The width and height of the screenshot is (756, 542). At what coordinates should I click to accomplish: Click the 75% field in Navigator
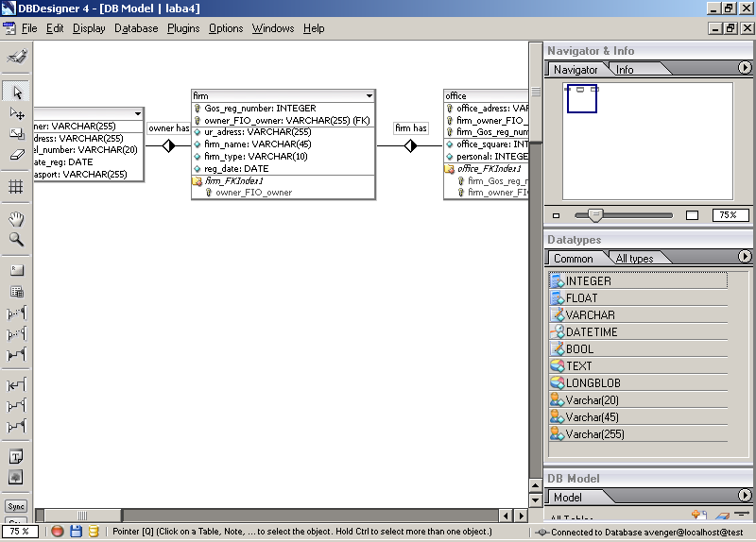(x=730, y=215)
